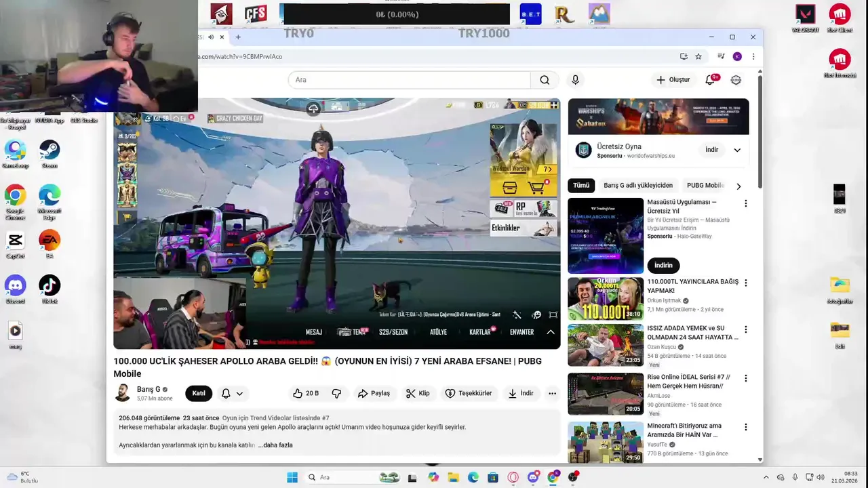Expand notification options chevron beside bell

[239, 393]
